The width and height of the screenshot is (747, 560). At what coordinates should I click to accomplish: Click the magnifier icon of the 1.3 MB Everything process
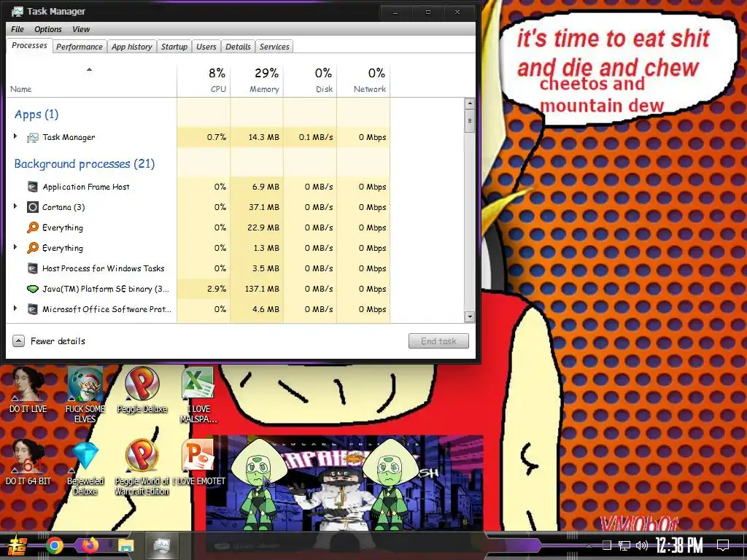coord(32,248)
